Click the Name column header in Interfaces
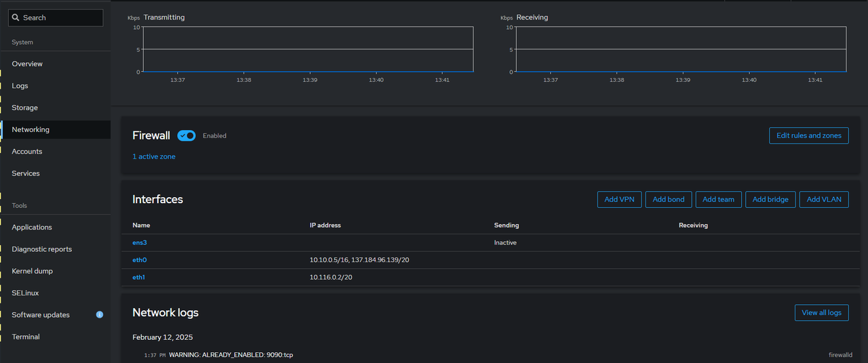The image size is (868, 363). coord(141,226)
